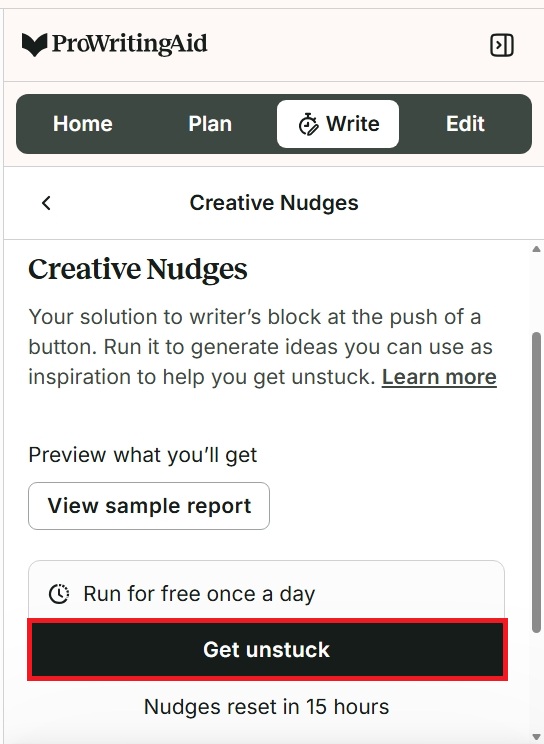
Task: Click View sample report button
Action: pos(149,506)
